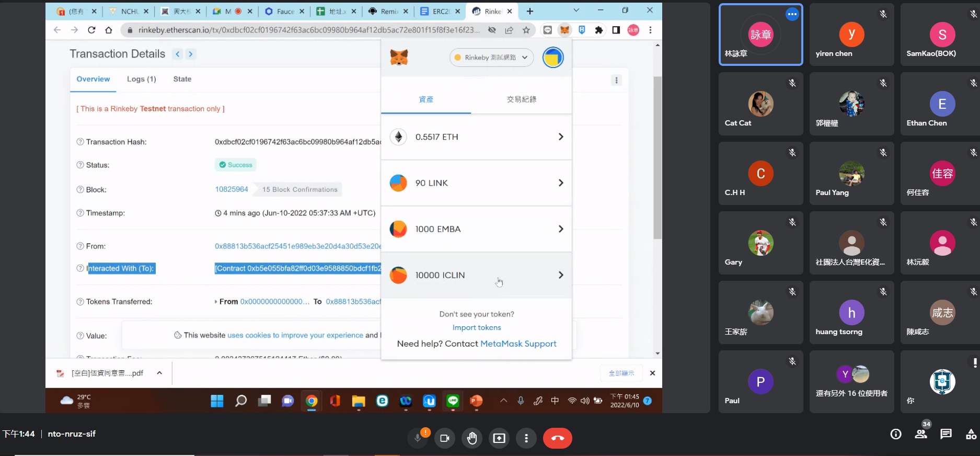Toggle the camera in the Meet bar
The image size is (980, 456).
point(445,438)
